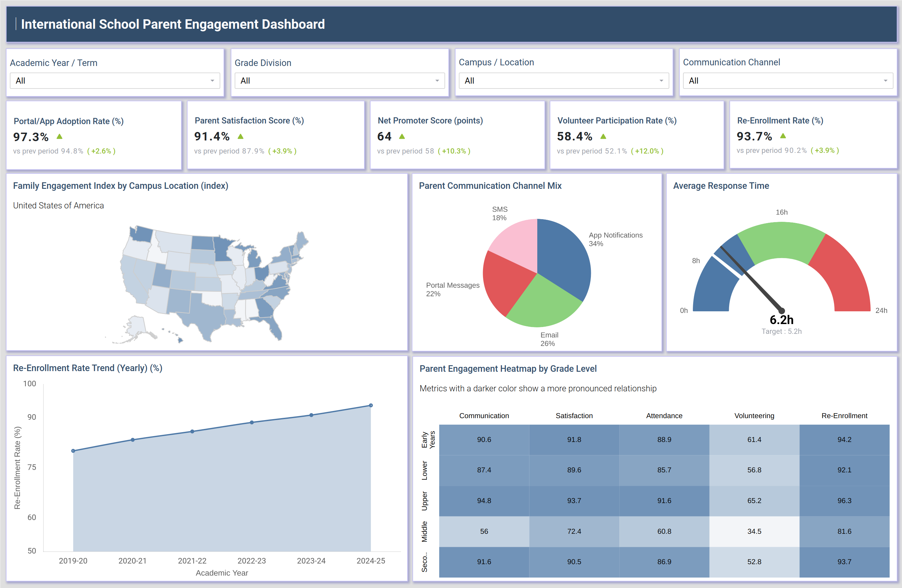The image size is (902, 588).
Task: Click the up-trend arrow beside Net Promoter 64
Action: coord(402,136)
